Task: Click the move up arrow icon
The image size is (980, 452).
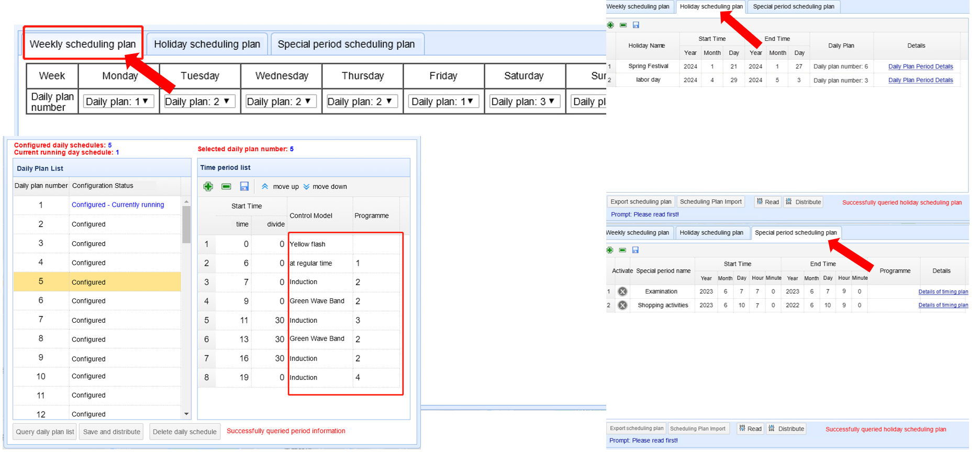Action: (265, 187)
